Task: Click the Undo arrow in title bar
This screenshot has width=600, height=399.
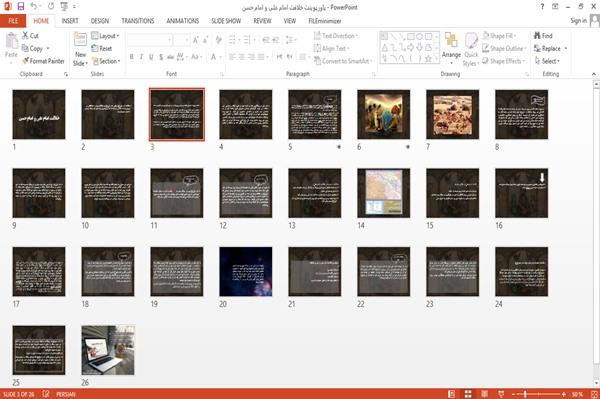Action: coord(34,6)
